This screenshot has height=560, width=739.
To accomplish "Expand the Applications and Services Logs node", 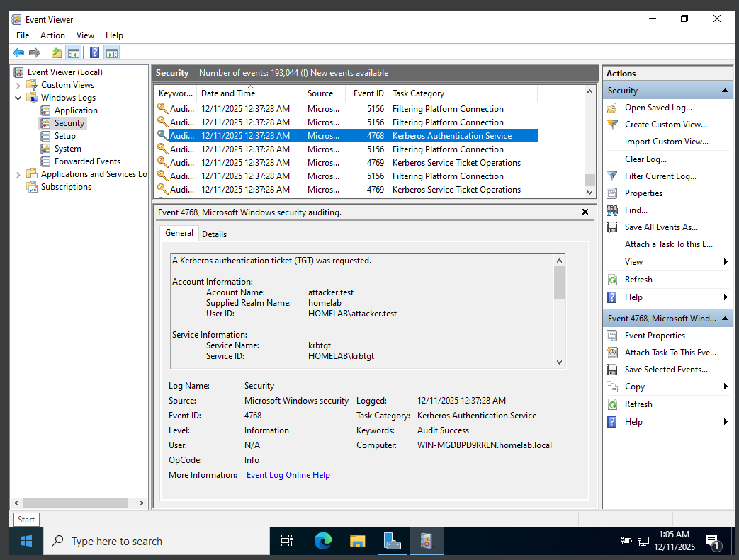I will pos(18,174).
